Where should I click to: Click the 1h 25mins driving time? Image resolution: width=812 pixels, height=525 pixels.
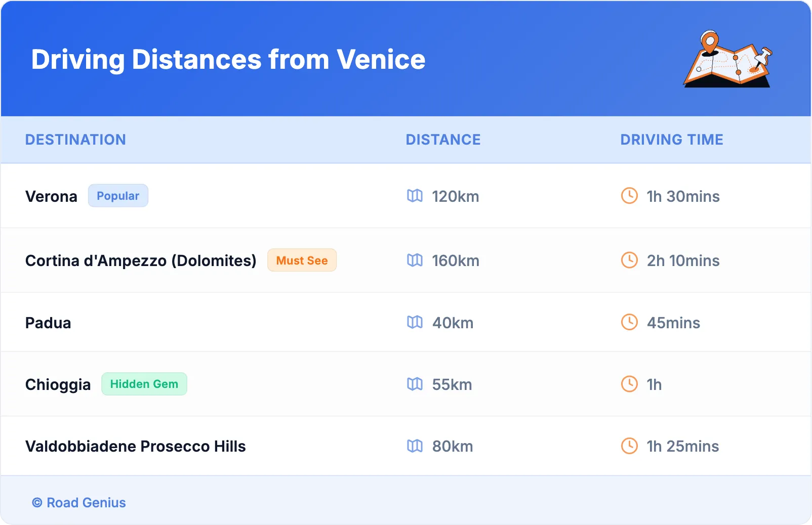(682, 446)
